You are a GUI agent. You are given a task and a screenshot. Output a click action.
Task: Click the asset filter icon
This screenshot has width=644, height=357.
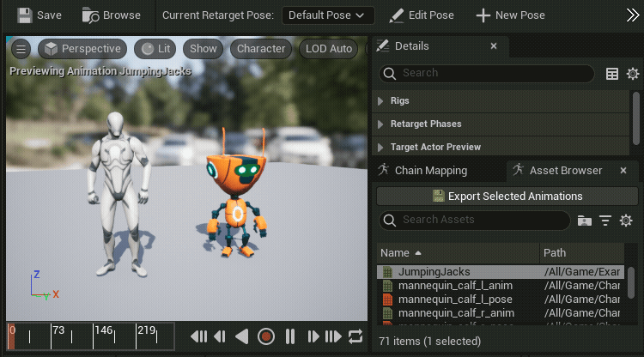coord(605,221)
